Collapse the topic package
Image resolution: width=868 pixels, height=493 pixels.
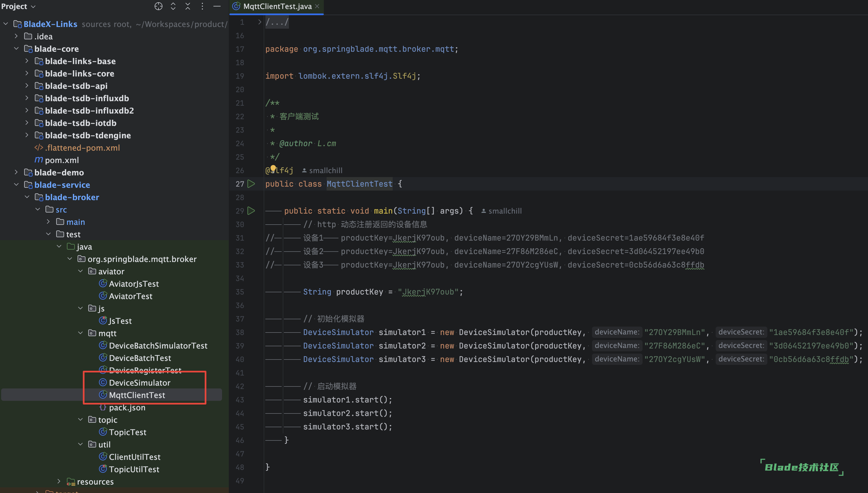click(81, 420)
